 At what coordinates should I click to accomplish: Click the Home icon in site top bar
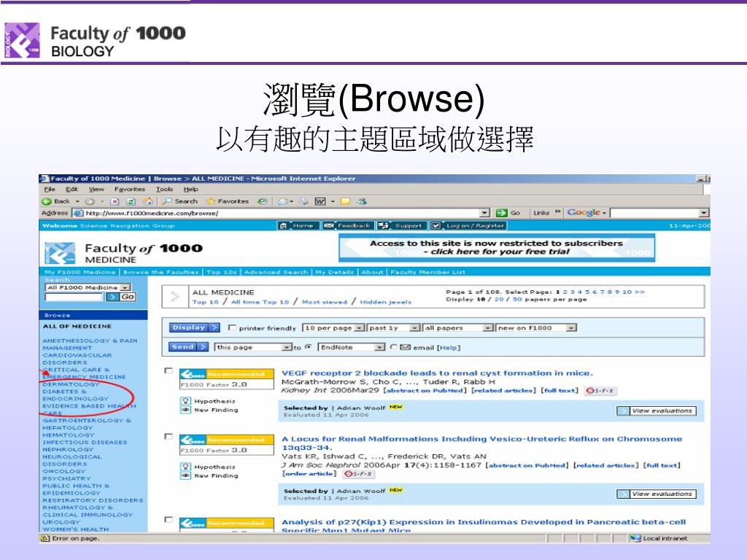[284, 226]
